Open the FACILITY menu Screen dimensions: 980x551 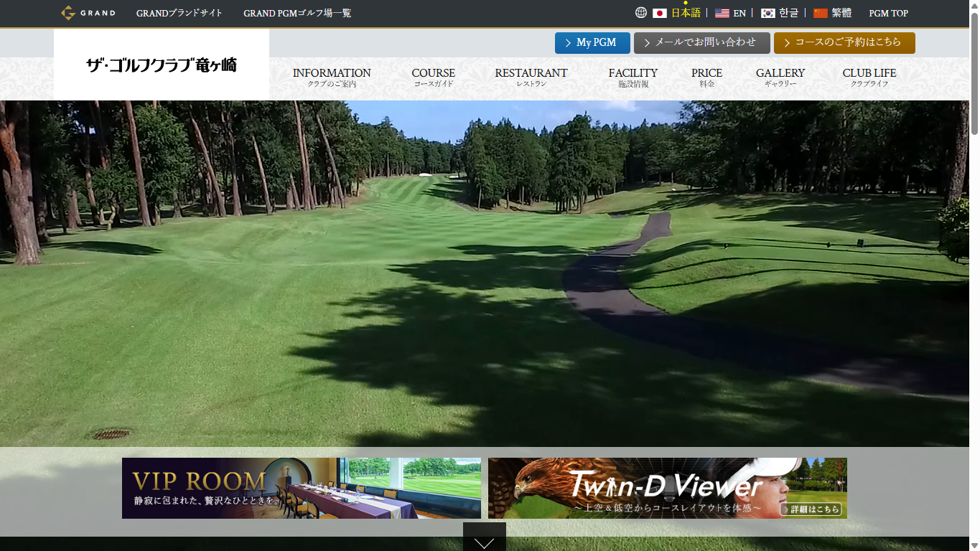tap(633, 77)
